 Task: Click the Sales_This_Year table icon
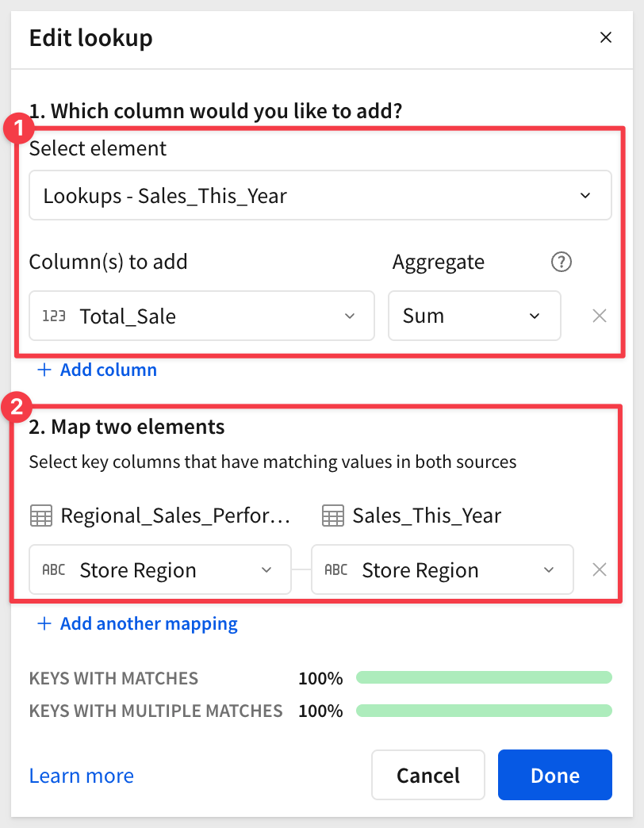pos(333,516)
